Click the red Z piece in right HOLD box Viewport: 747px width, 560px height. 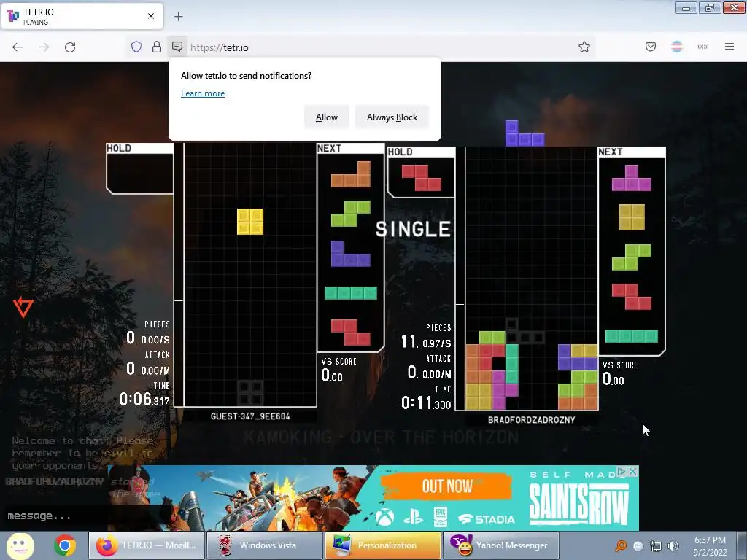[x=421, y=178]
